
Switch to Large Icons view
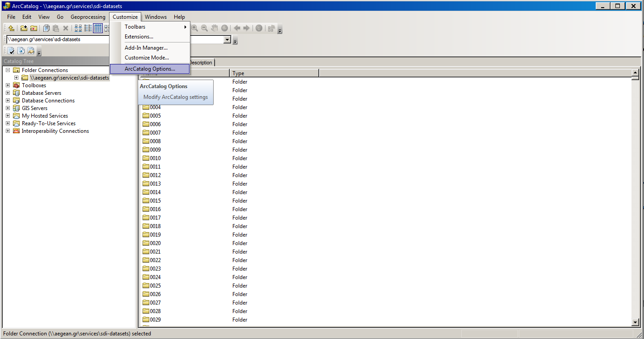click(x=78, y=28)
